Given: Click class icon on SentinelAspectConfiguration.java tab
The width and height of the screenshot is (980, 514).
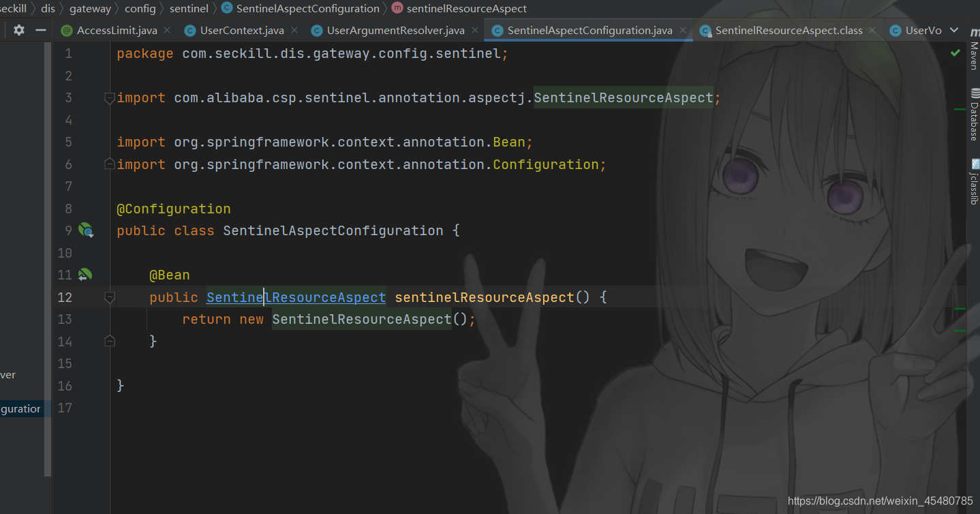Looking at the screenshot, I should tap(497, 31).
